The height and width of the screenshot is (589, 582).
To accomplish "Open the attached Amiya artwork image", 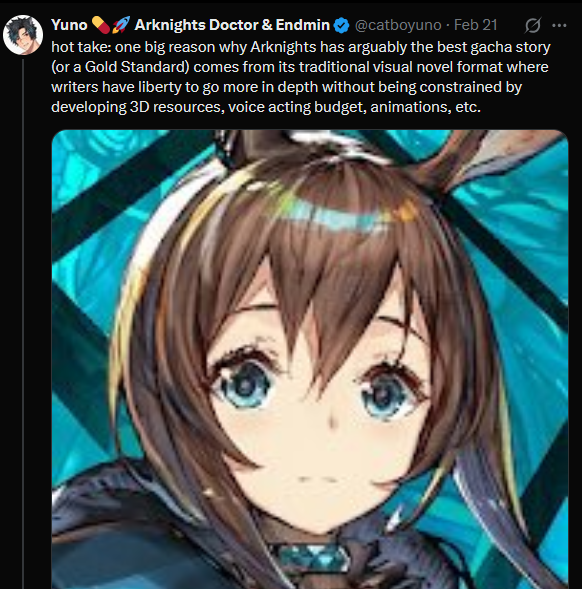I will pos(310,359).
